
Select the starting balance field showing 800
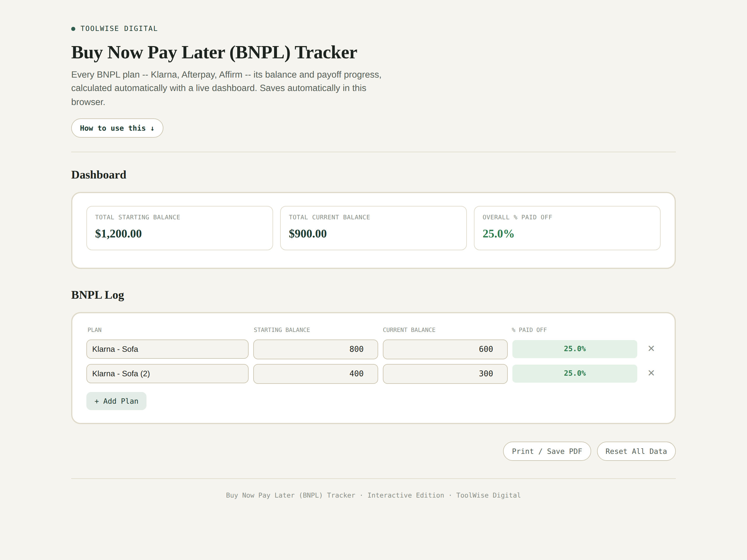point(315,349)
